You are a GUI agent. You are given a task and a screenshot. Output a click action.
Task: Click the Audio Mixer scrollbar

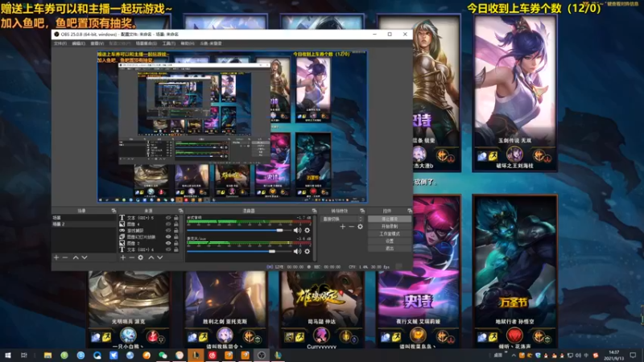[315, 237]
